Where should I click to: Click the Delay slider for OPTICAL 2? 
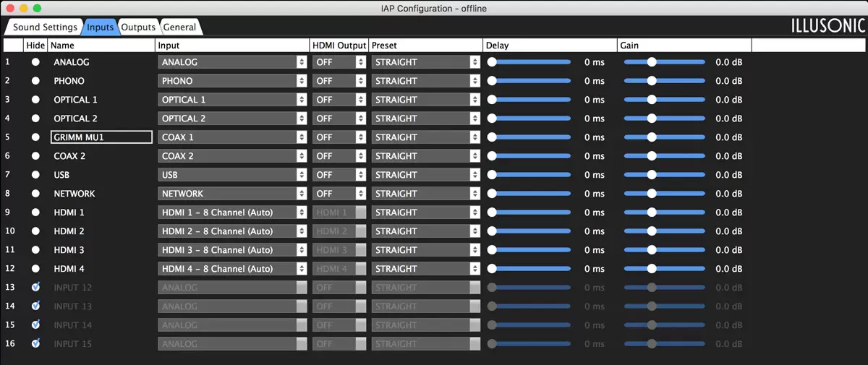click(x=530, y=119)
